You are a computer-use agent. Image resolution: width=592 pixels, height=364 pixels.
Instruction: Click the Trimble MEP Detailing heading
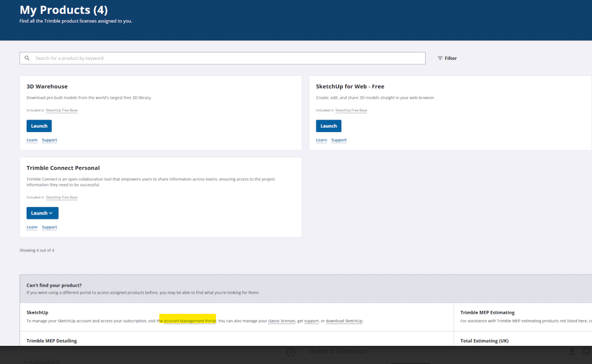point(51,341)
